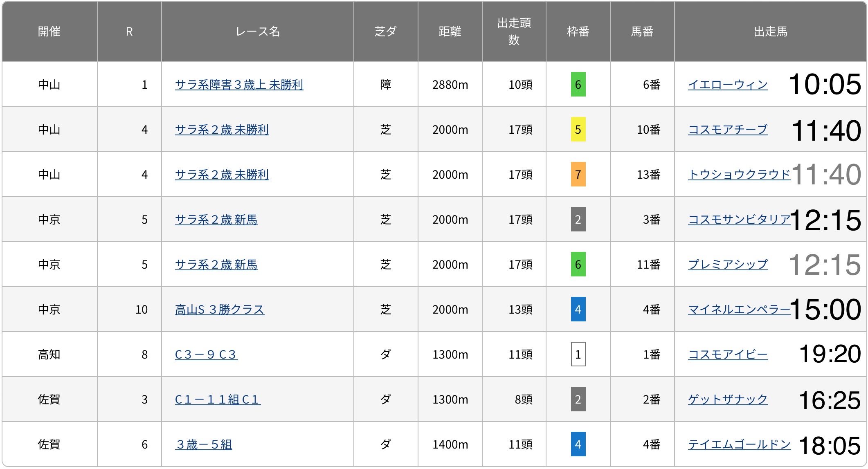Screen dimensions: 868x469
Task: Open サラ系障害３歳上 未勝利 race link
Action: click(x=239, y=85)
